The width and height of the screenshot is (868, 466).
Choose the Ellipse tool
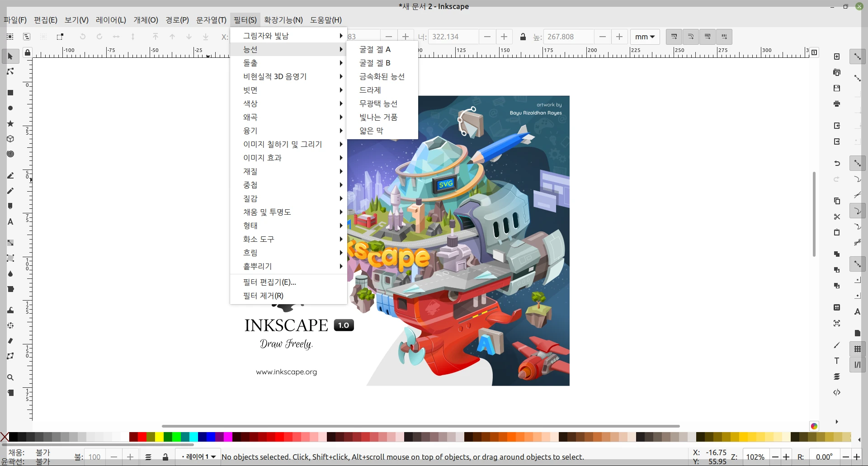coord(10,108)
